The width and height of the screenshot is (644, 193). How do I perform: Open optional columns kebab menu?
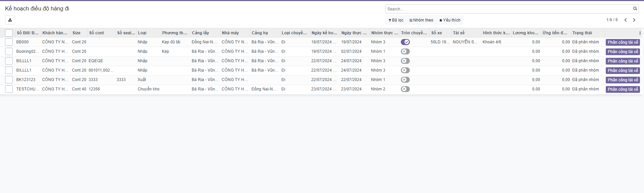click(640, 33)
